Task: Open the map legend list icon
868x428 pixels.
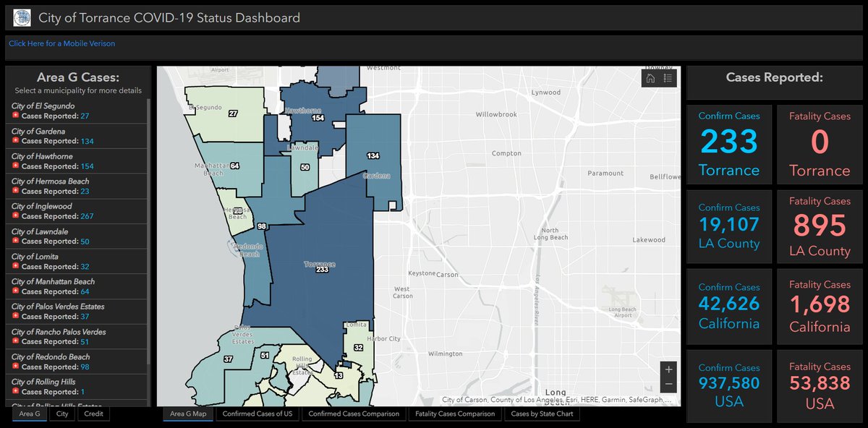Action: [x=668, y=78]
